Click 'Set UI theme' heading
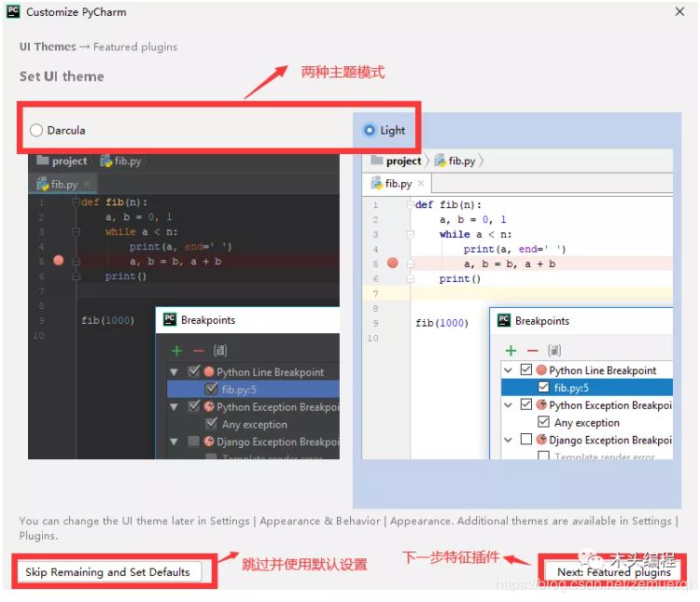The width and height of the screenshot is (700, 602). [x=62, y=77]
